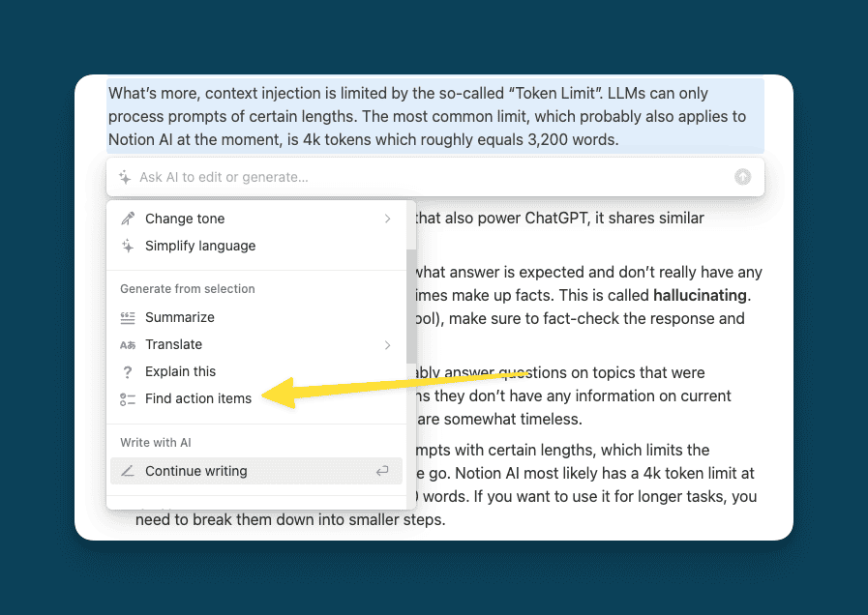Click the microphone icon beside Change tone

click(128, 219)
